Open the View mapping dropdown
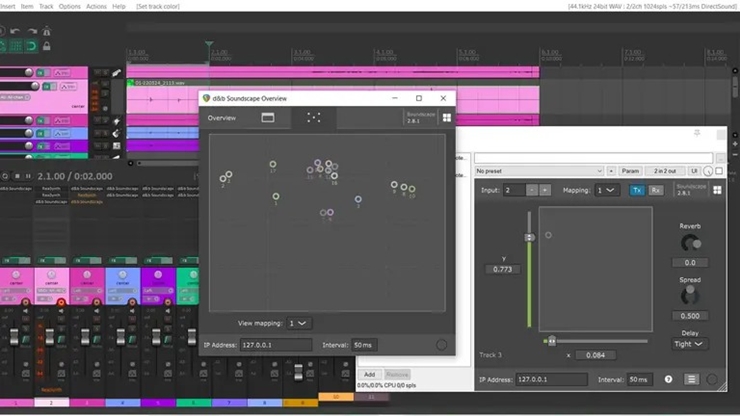The height and width of the screenshot is (416, 740). pos(298,323)
